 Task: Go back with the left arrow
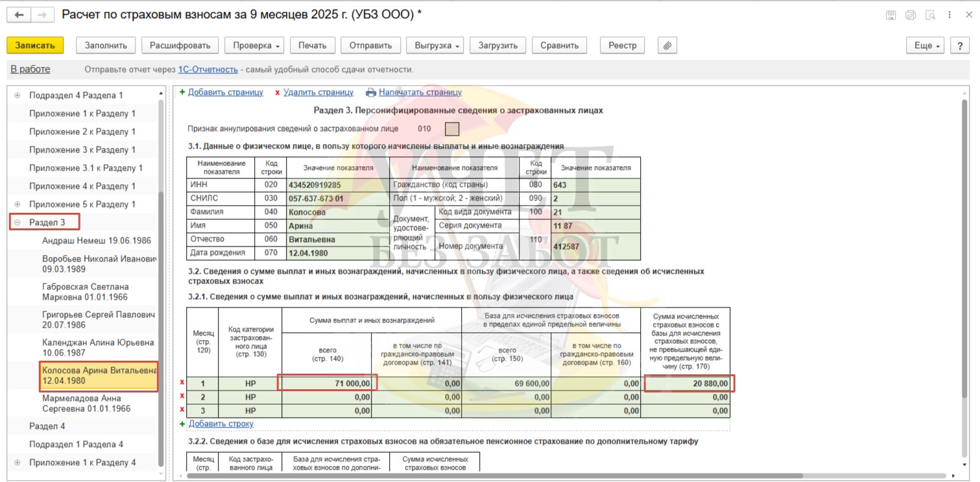click(x=19, y=14)
